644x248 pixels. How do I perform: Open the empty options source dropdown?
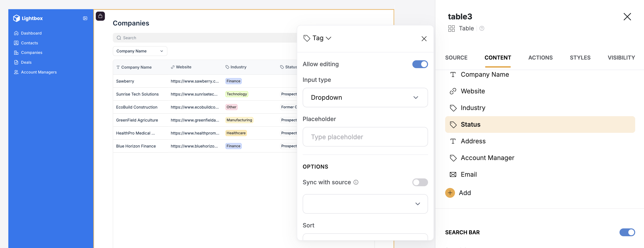tap(365, 204)
